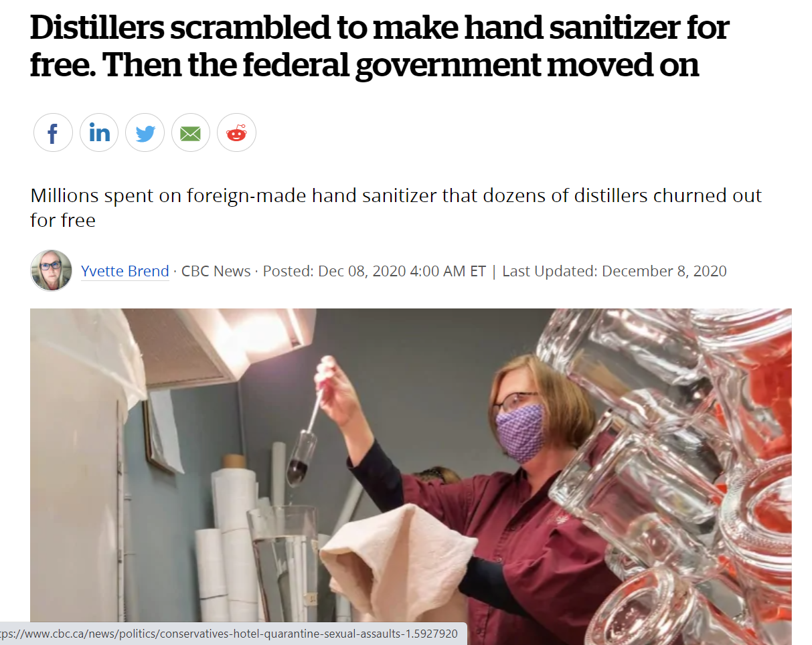Share the article on Facebook
Viewport: 812px width, 645px height.
click(x=53, y=132)
